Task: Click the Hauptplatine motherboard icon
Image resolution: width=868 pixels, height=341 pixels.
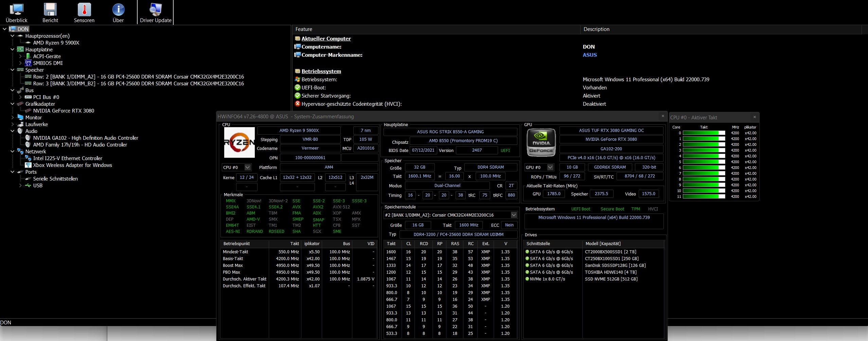Action: coord(20,49)
